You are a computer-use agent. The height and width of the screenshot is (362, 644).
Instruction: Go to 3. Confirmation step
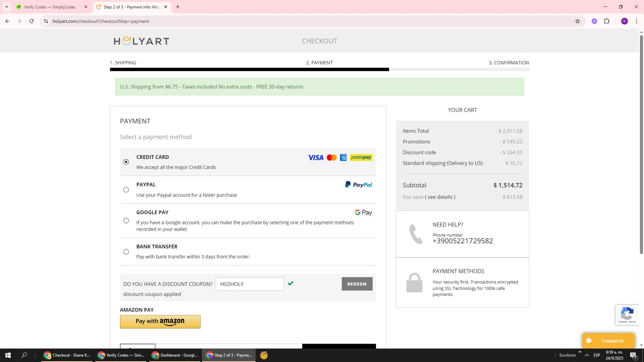509,63
